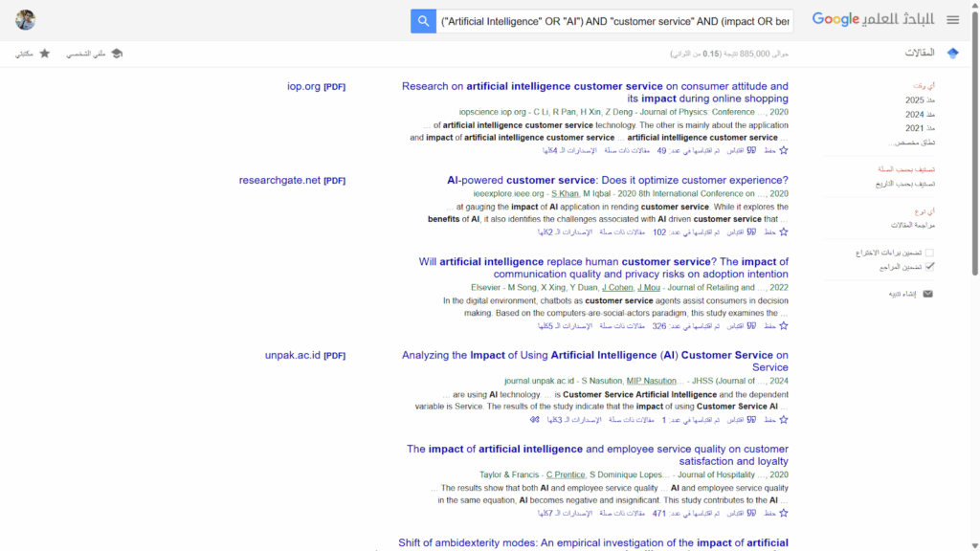Star-save the 'AI-powered customer service' result

[783, 231]
